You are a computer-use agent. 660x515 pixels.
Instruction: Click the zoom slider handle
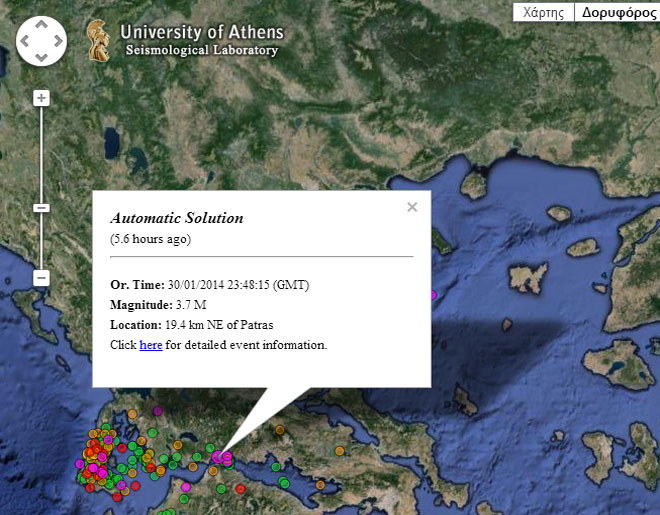click(41, 208)
